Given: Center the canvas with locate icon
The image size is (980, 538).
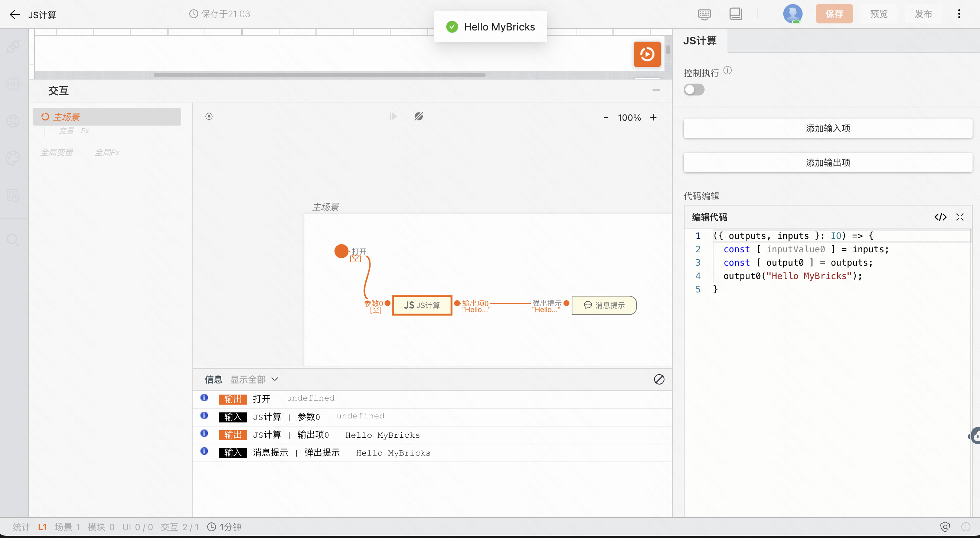Looking at the screenshot, I should coord(209,117).
